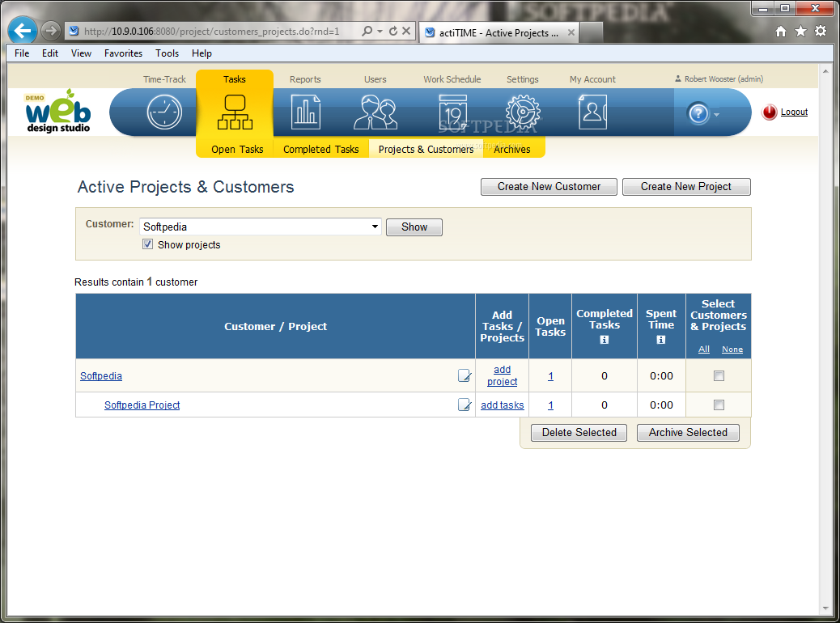This screenshot has width=840, height=623.
Task: Click Create New Customer button
Action: click(549, 186)
